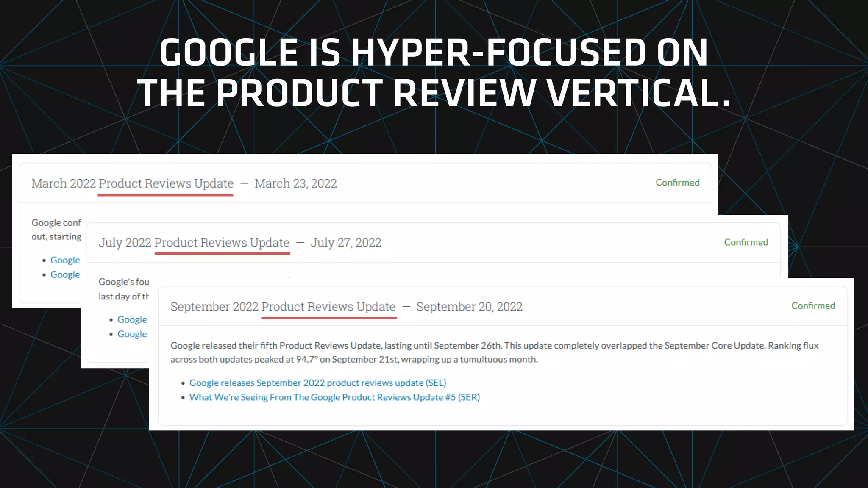Click the truncated text 'Google conf' in March card

pos(56,223)
